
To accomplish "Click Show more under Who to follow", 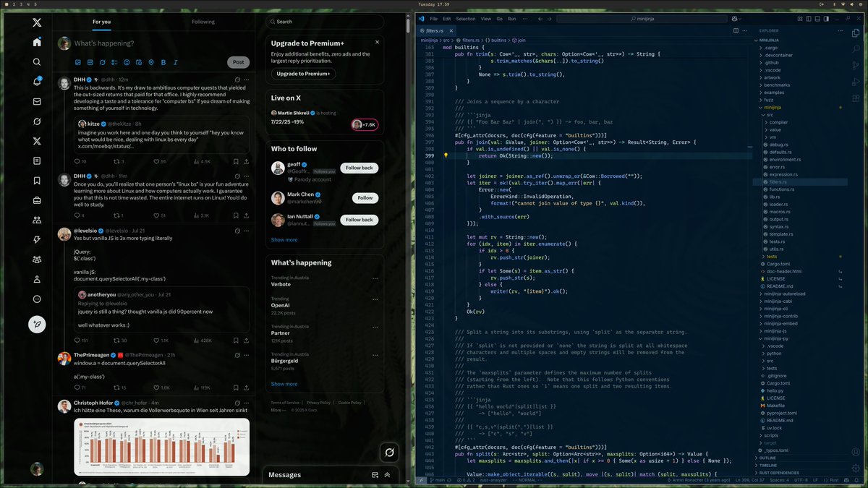I will [284, 239].
